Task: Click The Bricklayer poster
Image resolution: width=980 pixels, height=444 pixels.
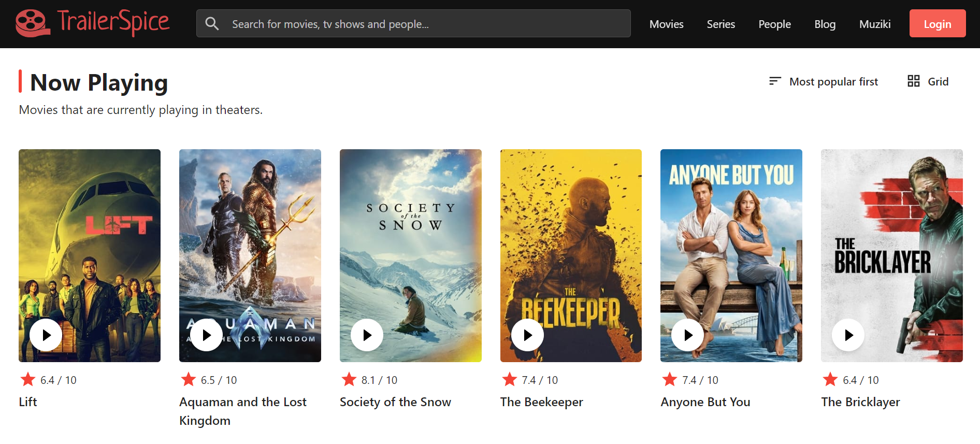Action: (x=892, y=255)
